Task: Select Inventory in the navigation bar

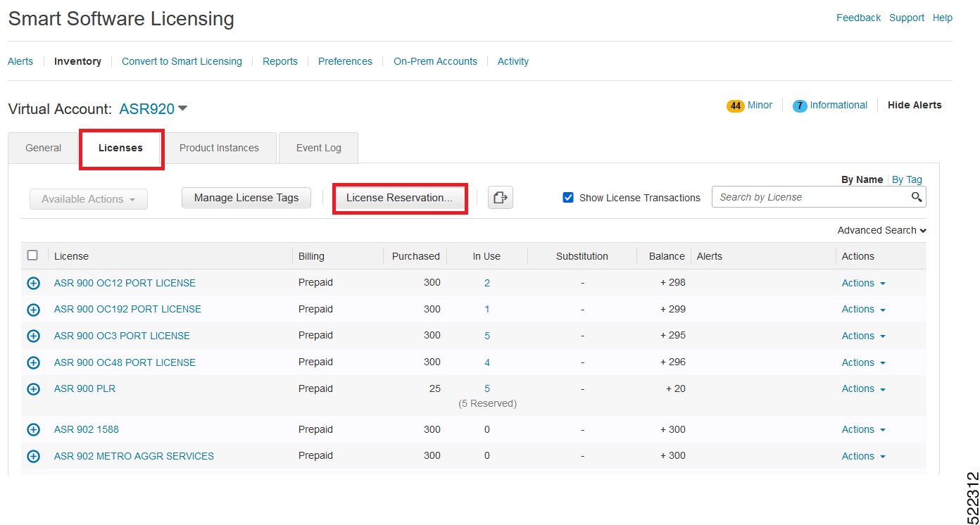Action: pos(77,61)
